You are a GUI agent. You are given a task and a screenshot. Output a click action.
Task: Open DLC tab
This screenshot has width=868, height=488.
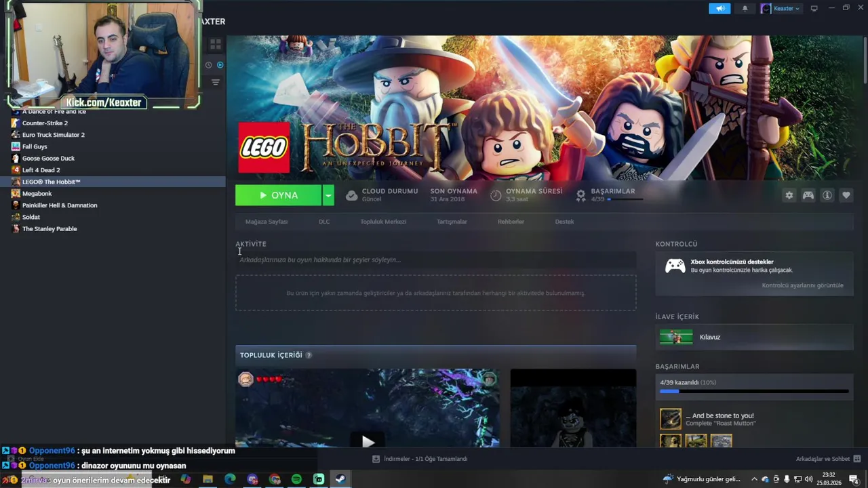pos(324,222)
